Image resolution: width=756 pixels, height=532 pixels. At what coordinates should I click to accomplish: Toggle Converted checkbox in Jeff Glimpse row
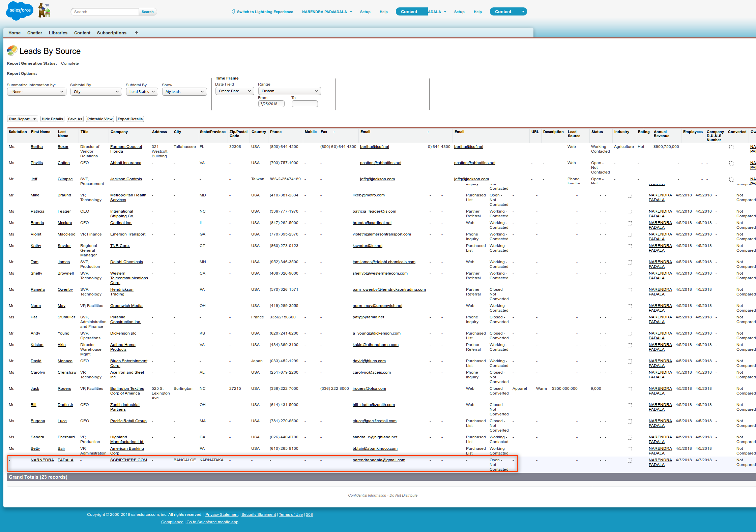(731, 180)
